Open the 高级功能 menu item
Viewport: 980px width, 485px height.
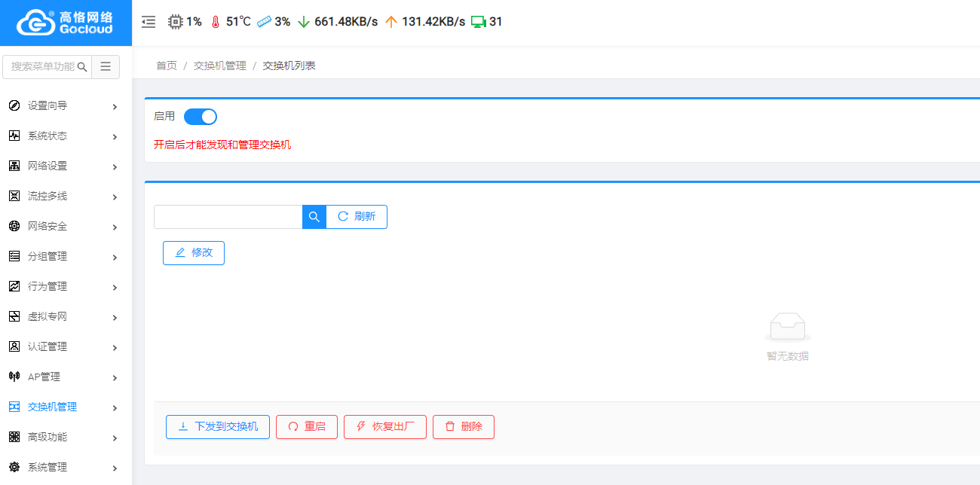(x=66, y=437)
